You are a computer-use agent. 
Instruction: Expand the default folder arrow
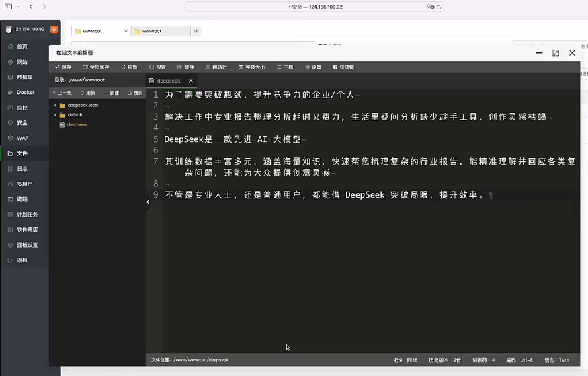[x=56, y=115]
